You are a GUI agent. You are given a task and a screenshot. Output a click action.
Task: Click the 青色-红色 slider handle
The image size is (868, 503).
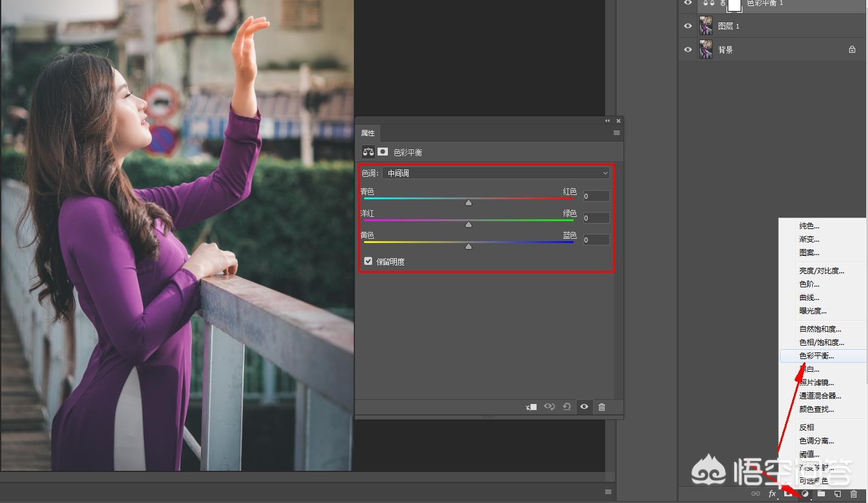[x=469, y=202]
